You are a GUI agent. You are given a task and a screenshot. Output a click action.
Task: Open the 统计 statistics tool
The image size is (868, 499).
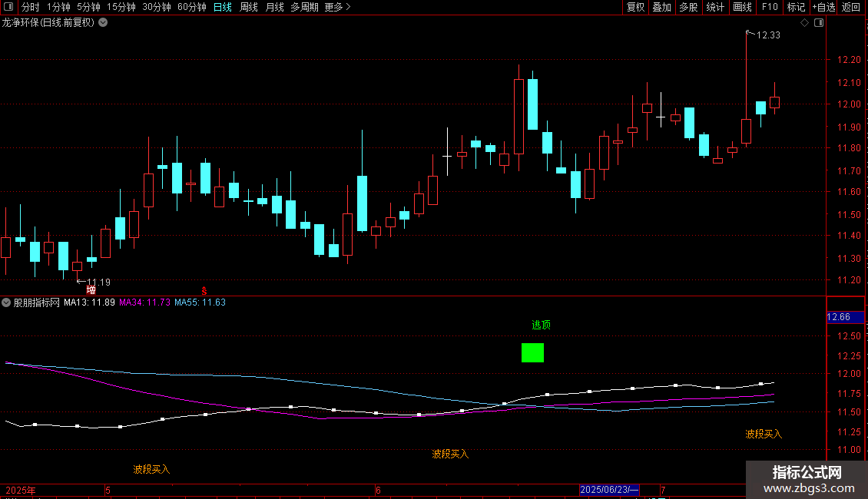coord(715,7)
